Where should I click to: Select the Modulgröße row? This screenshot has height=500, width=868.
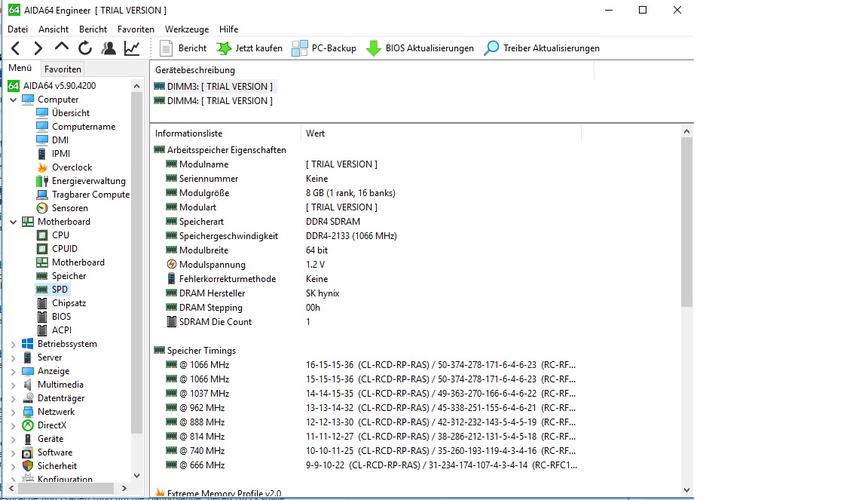(x=365, y=193)
